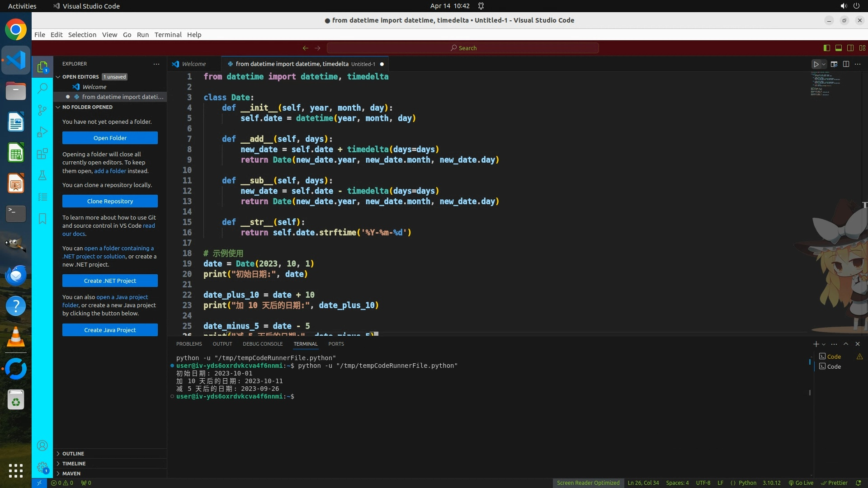Image resolution: width=868 pixels, height=488 pixels.
Task: Toggle the primary sidebar layout button
Action: point(826,48)
